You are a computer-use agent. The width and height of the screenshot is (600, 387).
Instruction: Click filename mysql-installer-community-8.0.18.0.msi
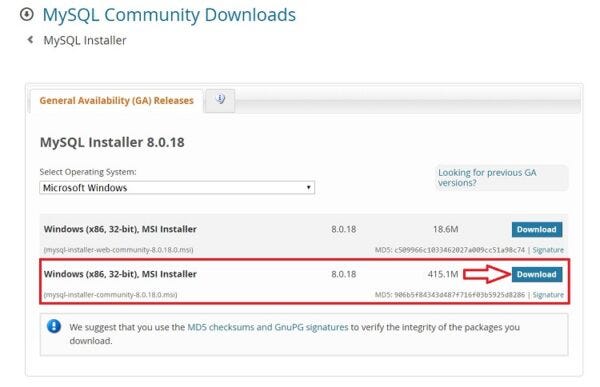point(111,295)
